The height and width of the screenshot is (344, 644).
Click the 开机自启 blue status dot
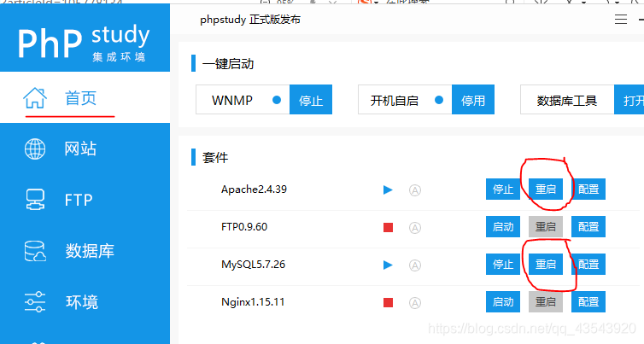(439, 100)
